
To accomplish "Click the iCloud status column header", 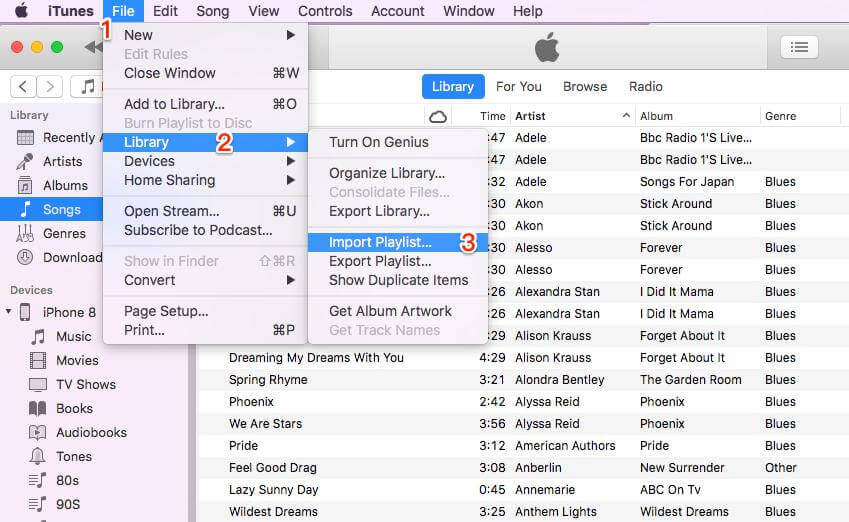I will [437, 116].
